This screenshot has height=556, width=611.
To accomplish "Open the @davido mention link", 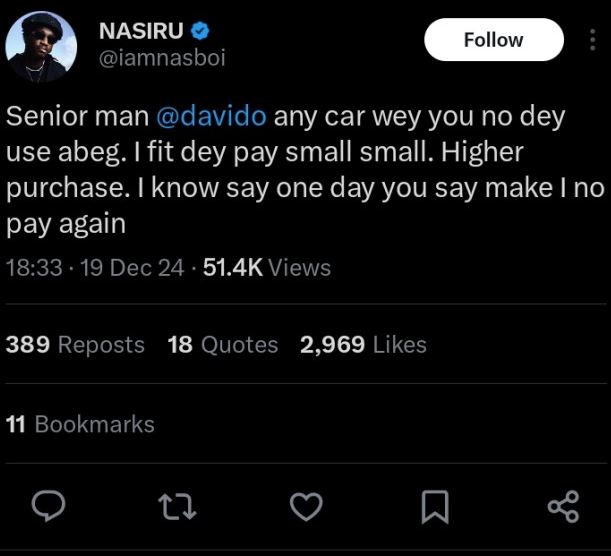I will (211, 116).
